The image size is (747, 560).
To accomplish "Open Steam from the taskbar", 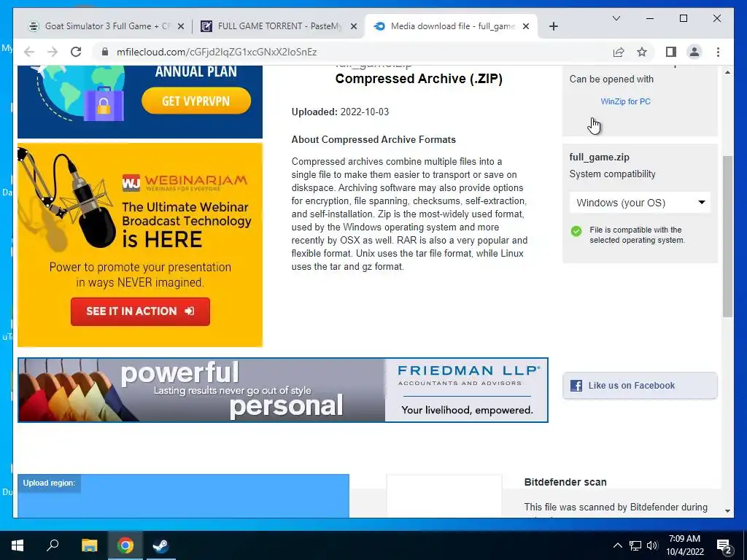I will point(161,545).
